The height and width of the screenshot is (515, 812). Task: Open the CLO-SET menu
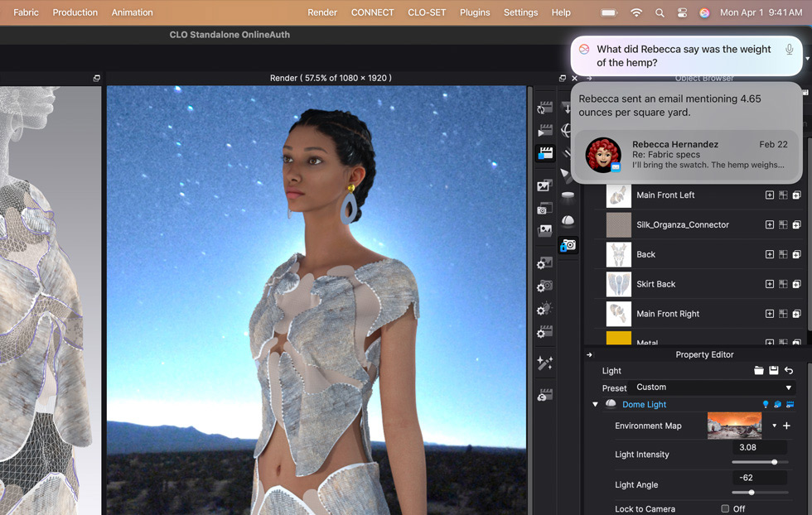(x=427, y=12)
